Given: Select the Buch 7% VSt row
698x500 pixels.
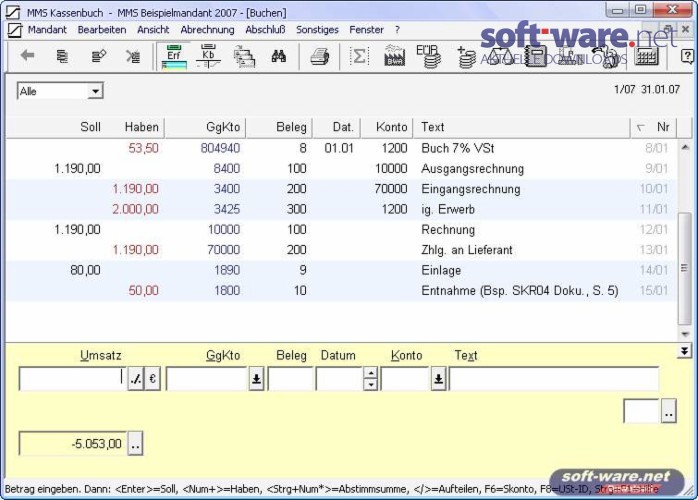Looking at the screenshot, I should [x=341, y=148].
